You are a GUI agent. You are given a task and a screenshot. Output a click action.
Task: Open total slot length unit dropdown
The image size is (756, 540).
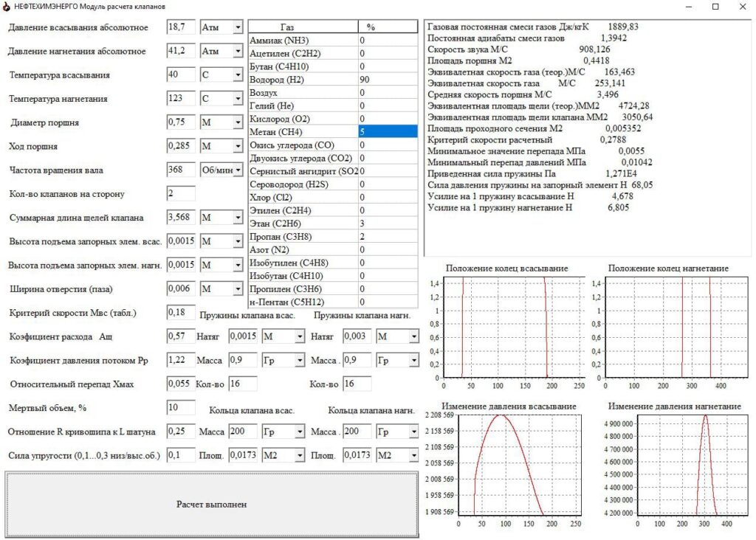click(238, 217)
